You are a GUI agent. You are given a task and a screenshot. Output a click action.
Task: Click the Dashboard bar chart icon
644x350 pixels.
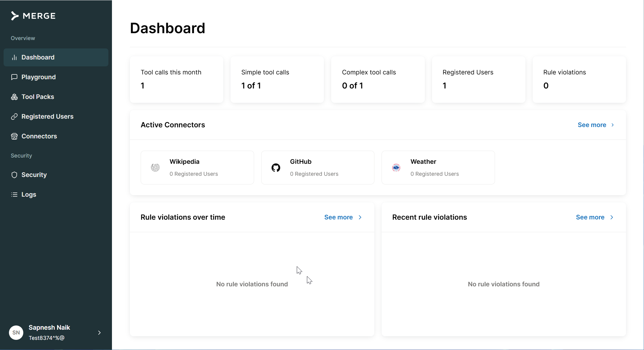(14, 57)
